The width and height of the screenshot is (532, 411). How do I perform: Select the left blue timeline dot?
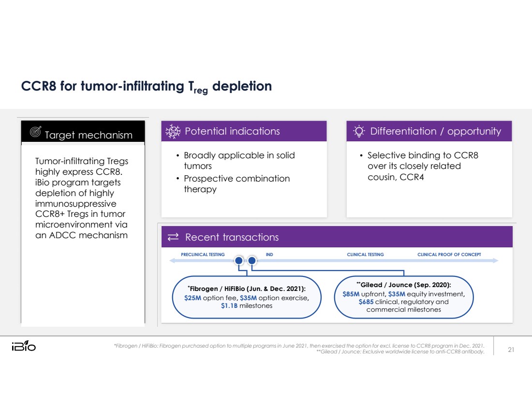(x=238, y=261)
